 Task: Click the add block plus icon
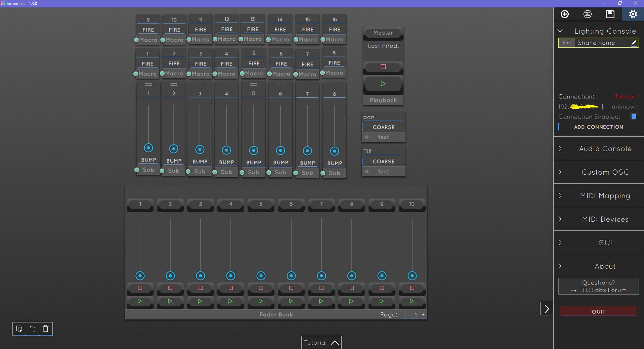click(565, 14)
